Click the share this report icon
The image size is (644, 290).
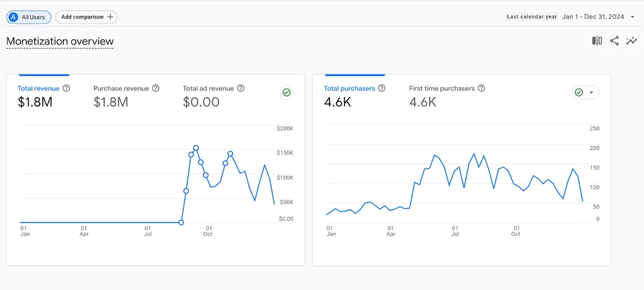click(x=614, y=41)
